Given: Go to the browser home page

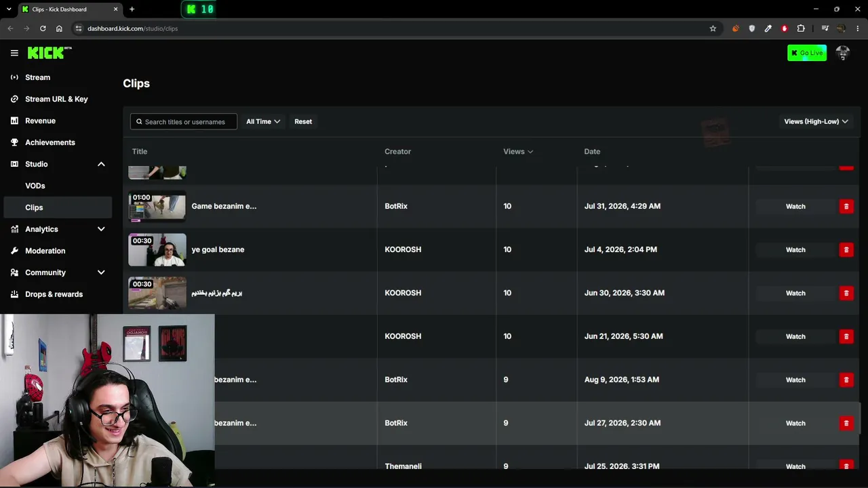Looking at the screenshot, I should (x=59, y=28).
